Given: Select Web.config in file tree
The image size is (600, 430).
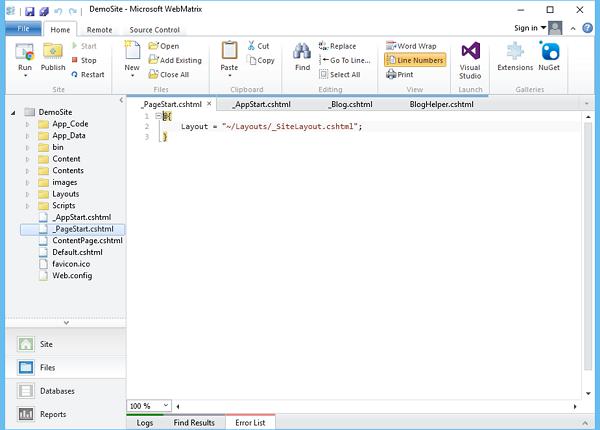Looking at the screenshot, I should 72,276.
